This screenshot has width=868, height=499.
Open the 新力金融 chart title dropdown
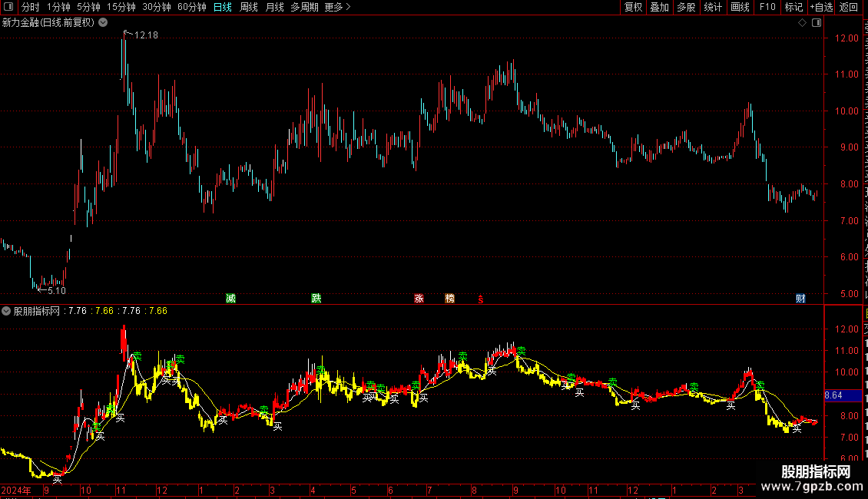click(x=103, y=23)
